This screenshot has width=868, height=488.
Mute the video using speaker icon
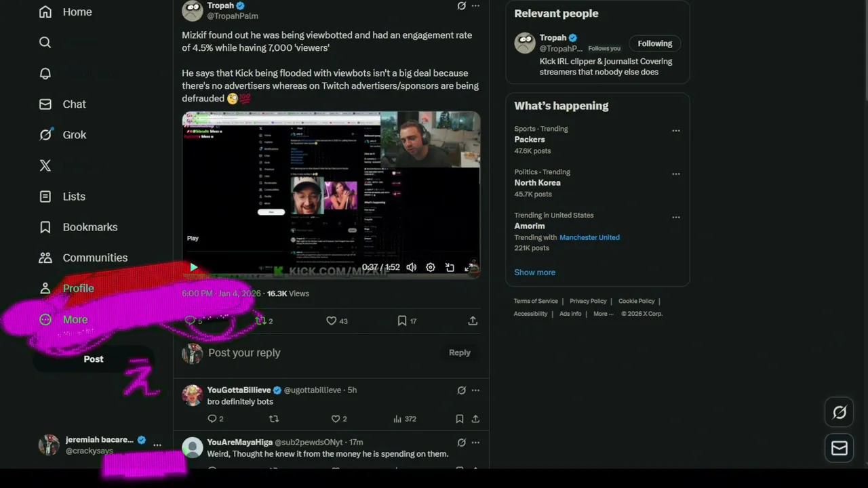tap(412, 268)
